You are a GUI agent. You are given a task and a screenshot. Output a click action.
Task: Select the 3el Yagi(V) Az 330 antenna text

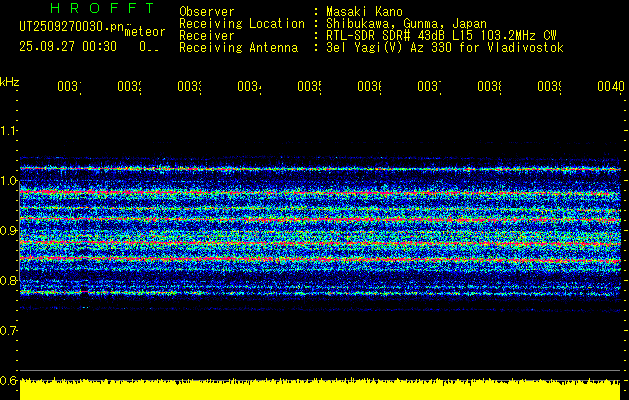tap(445, 48)
